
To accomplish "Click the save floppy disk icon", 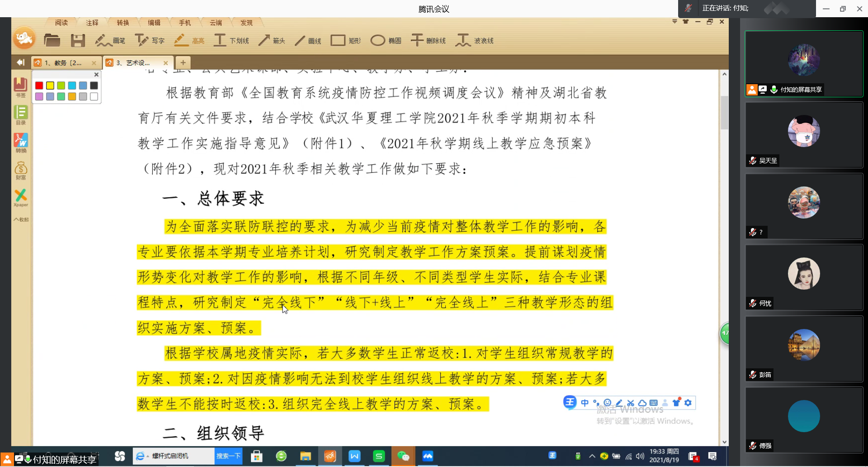I will pos(78,41).
